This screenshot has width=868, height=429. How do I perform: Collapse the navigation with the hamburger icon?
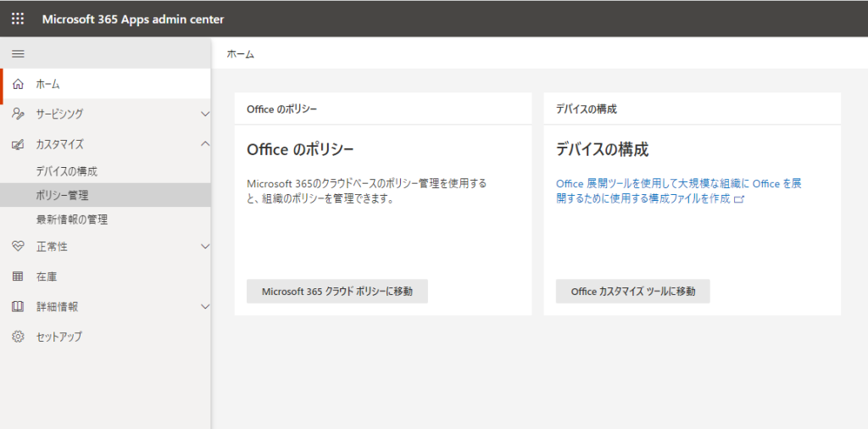click(18, 53)
